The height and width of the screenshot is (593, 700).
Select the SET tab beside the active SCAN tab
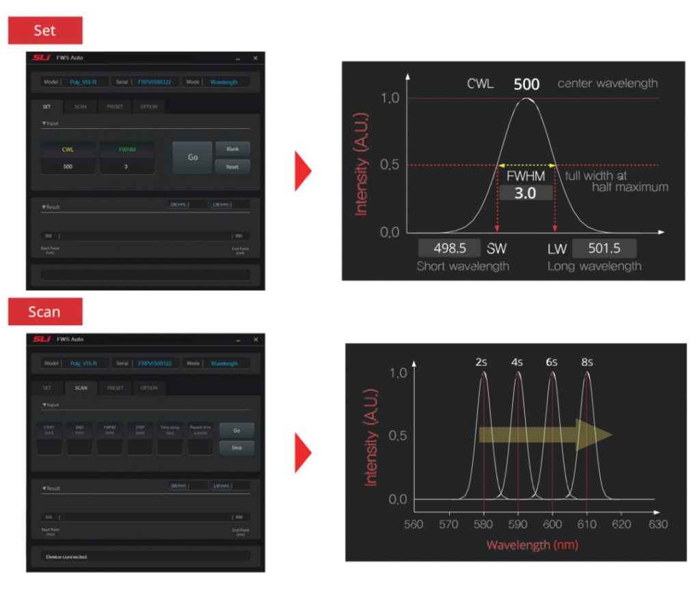click(x=47, y=388)
